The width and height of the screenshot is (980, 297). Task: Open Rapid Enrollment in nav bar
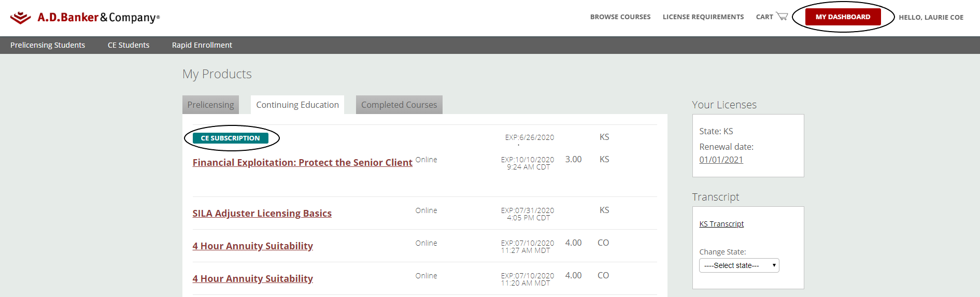202,45
